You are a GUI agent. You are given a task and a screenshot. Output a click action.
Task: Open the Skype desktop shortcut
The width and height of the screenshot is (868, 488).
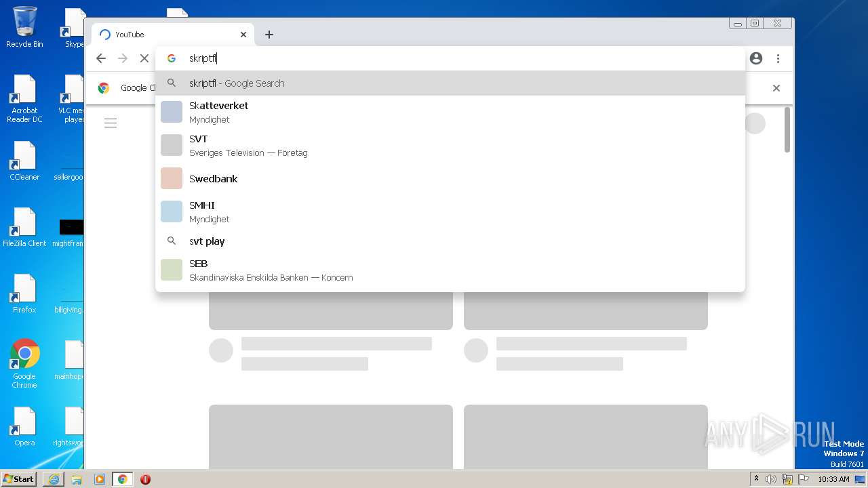point(74,28)
